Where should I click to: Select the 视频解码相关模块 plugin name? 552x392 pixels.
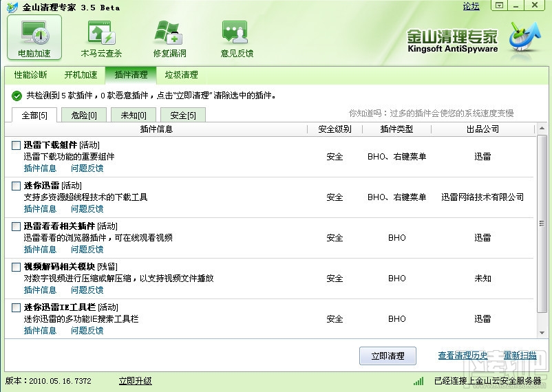[59, 267]
